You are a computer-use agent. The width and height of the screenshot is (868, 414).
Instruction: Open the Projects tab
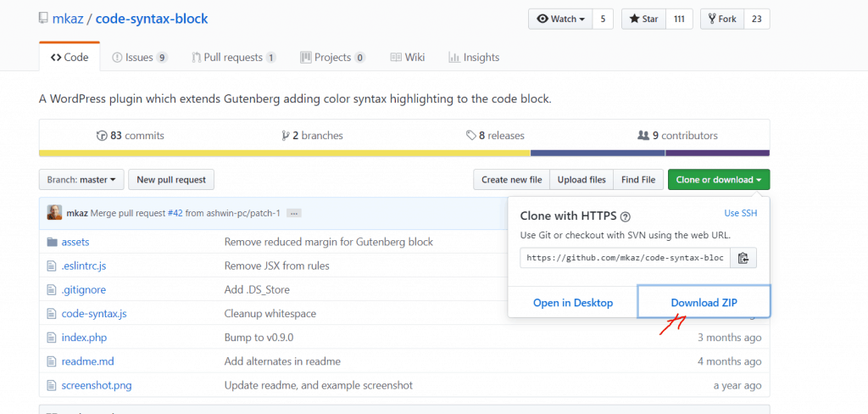[332, 57]
